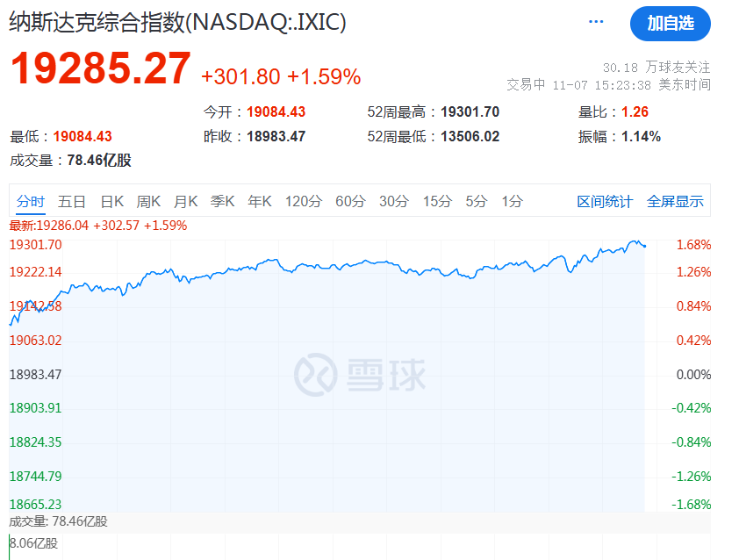Open the 周K weekly chart tab
Screen dimensions: 739x560
pos(148,202)
